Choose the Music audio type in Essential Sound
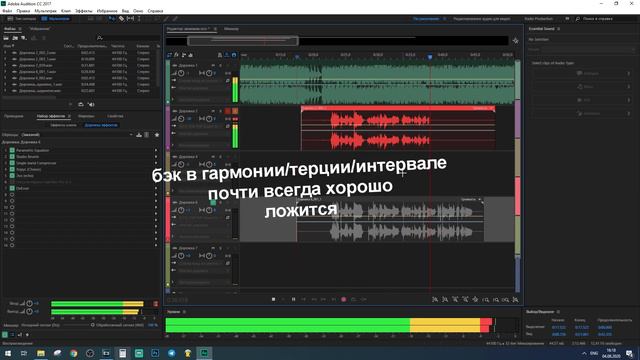Screen dimensions: 640x360 (582, 87)
